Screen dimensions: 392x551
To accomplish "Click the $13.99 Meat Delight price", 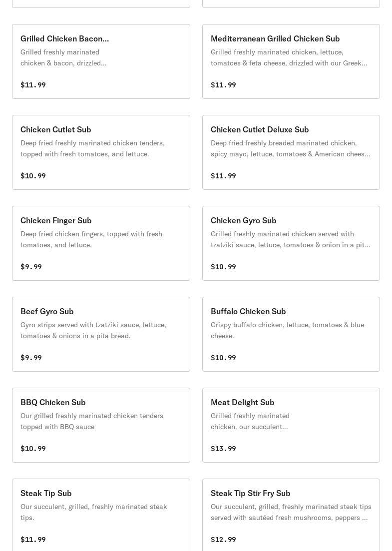I will tap(223, 449).
